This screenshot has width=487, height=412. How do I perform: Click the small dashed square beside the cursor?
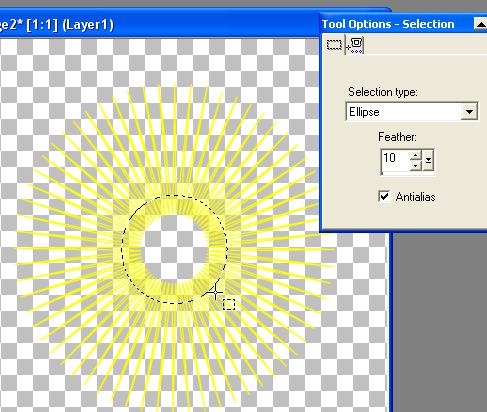click(x=229, y=304)
